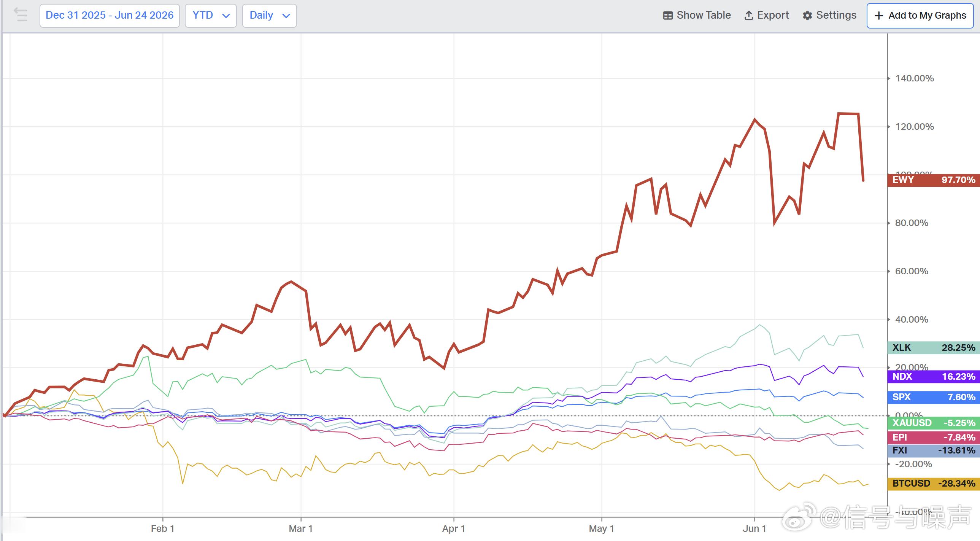Click the chevron arrow in the Daily dropdown
980x541 pixels.
coord(286,16)
